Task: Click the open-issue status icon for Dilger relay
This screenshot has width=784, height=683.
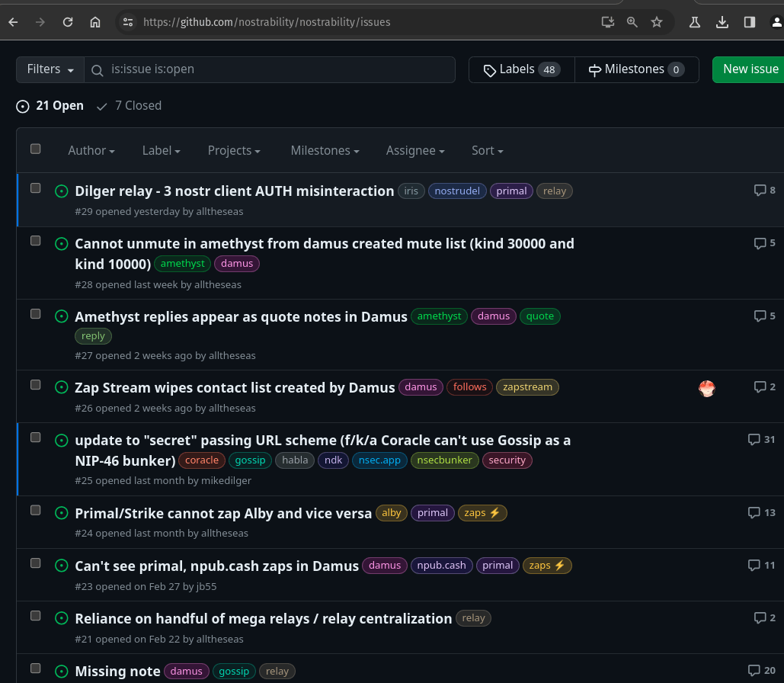Action: pos(62,191)
